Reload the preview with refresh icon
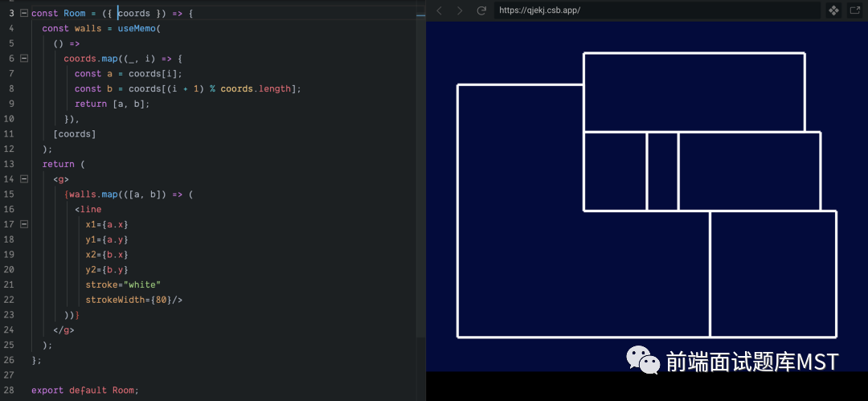 (481, 10)
